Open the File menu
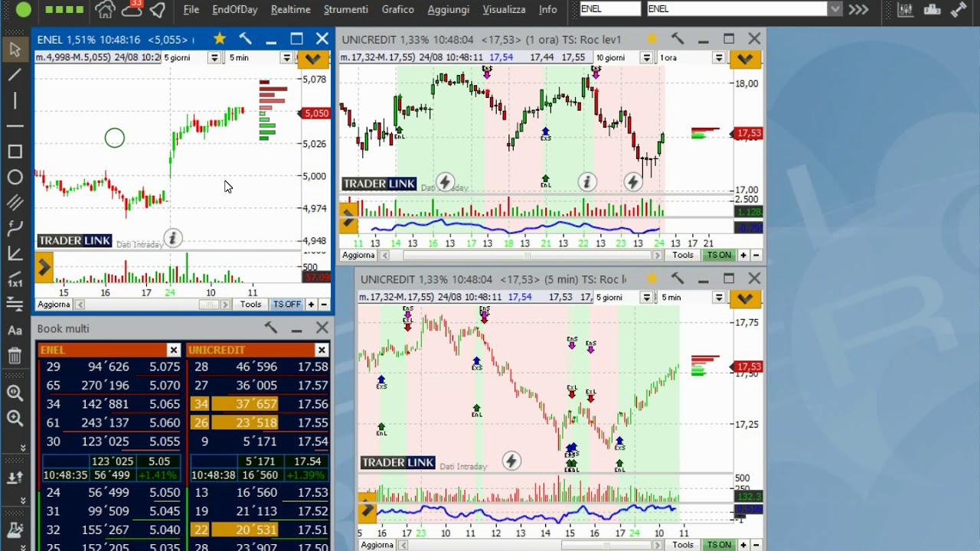 click(191, 9)
